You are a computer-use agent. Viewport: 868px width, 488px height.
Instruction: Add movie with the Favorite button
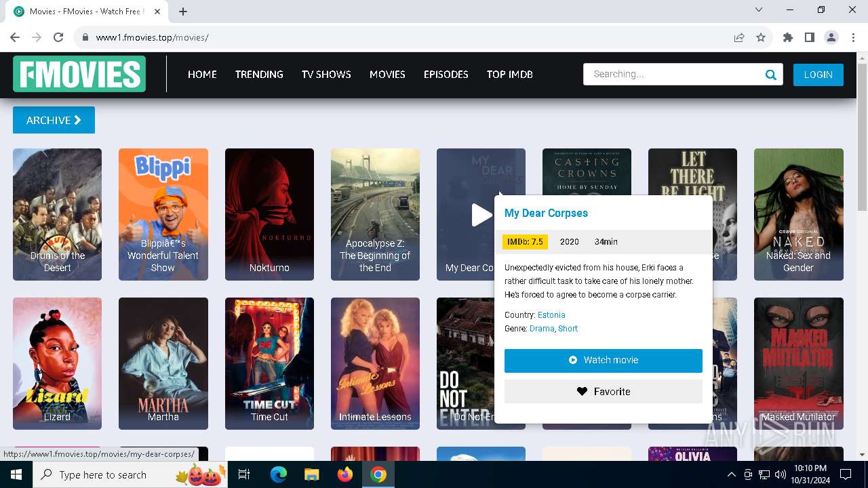(603, 392)
